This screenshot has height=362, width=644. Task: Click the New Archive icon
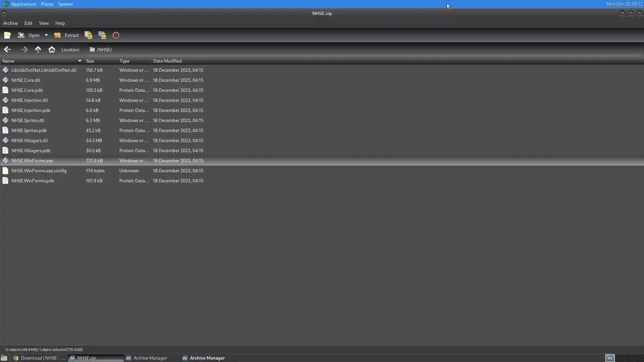point(7,35)
